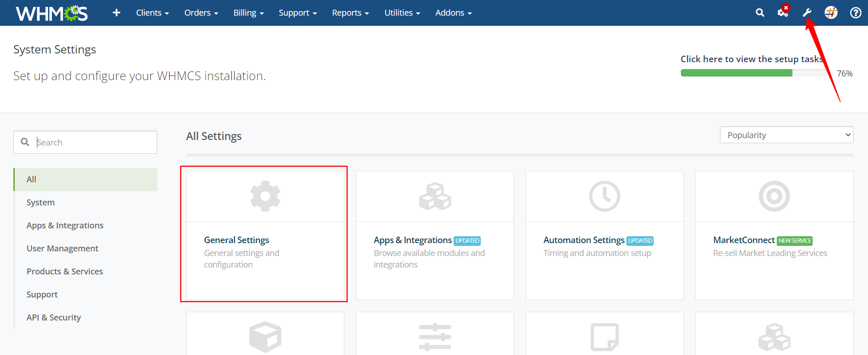This screenshot has width=868, height=355.
Task: Select the All category filter
Action: [x=86, y=180]
